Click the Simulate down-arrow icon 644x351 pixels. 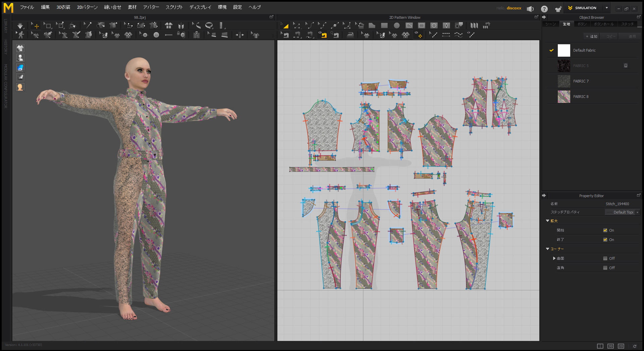tap(20, 25)
